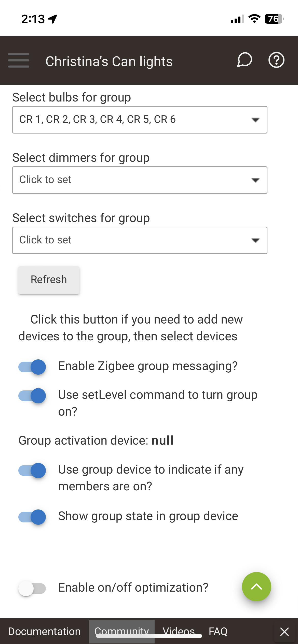
Task: Toggle the setLevel command switch
Action: [32, 396]
